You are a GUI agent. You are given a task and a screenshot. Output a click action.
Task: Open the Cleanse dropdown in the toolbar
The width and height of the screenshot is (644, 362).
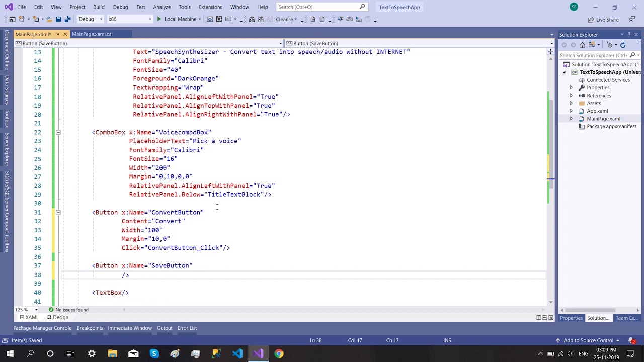click(295, 20)
